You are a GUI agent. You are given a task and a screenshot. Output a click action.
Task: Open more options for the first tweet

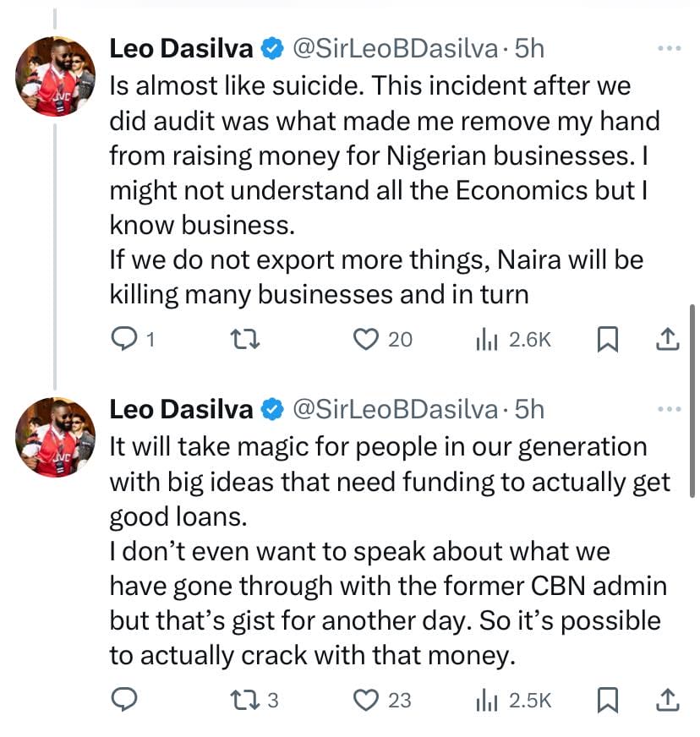click(669, 49)
